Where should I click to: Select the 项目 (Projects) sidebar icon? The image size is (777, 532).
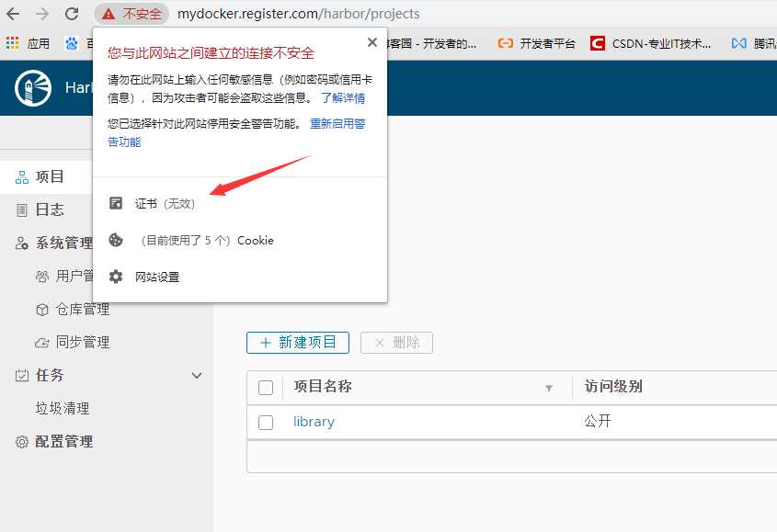click(20, 176)
